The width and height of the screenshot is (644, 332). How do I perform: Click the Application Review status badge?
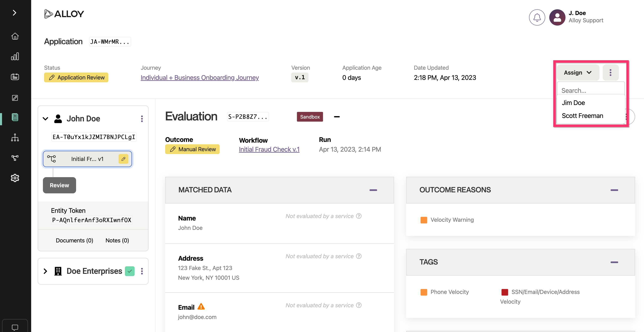pyautogui.click(x=76, y=78)
